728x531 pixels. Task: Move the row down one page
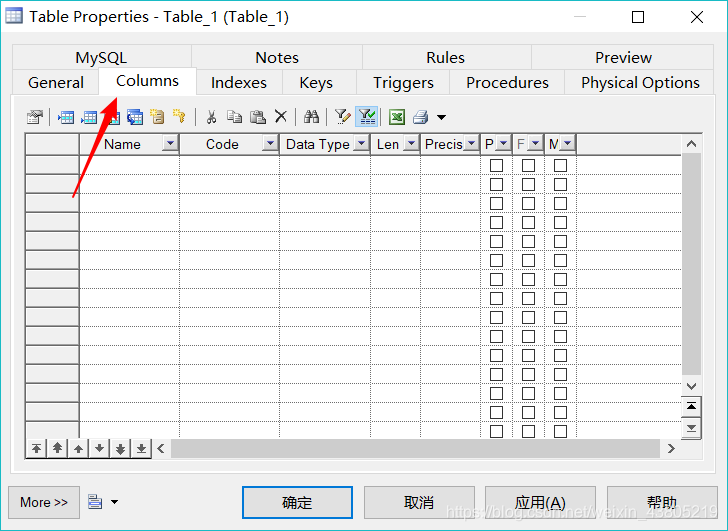pyautogui.click(x=120, y=448)
